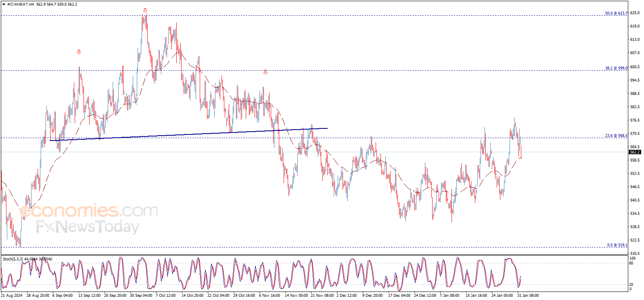Screen dimensions: 644x300
Task: Click the current price tag 562.2
Action: (x=635, y=152)
